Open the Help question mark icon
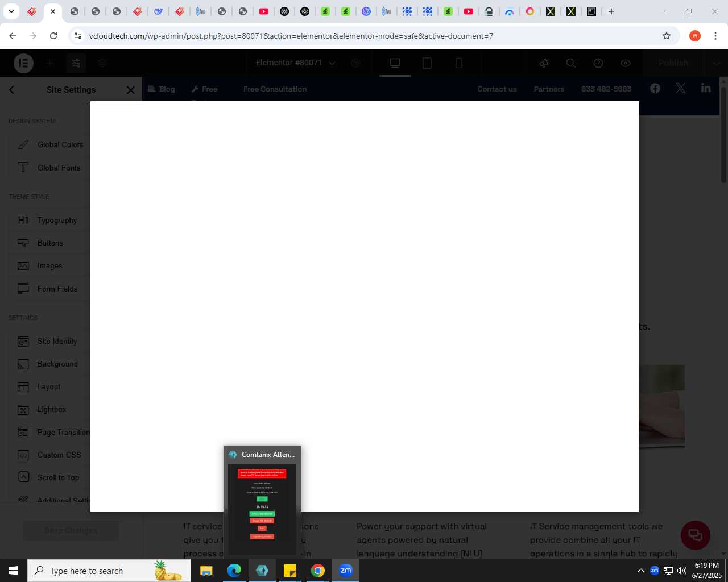728x582 pixels. pos(598,63)
